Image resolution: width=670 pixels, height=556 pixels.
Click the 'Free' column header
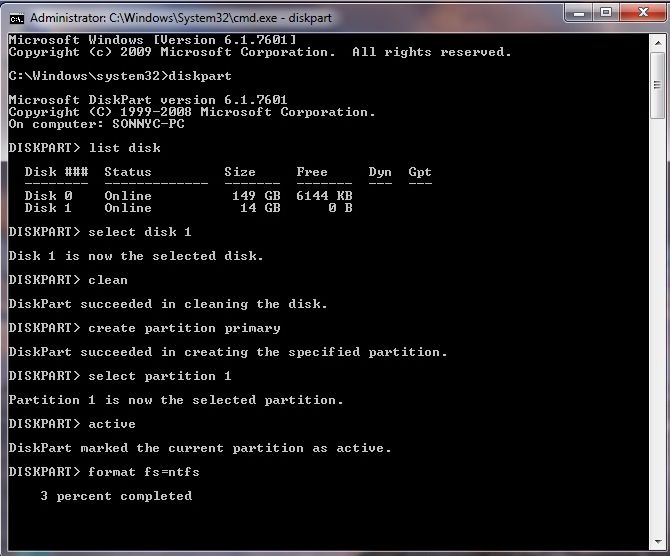tap(312, 172)
